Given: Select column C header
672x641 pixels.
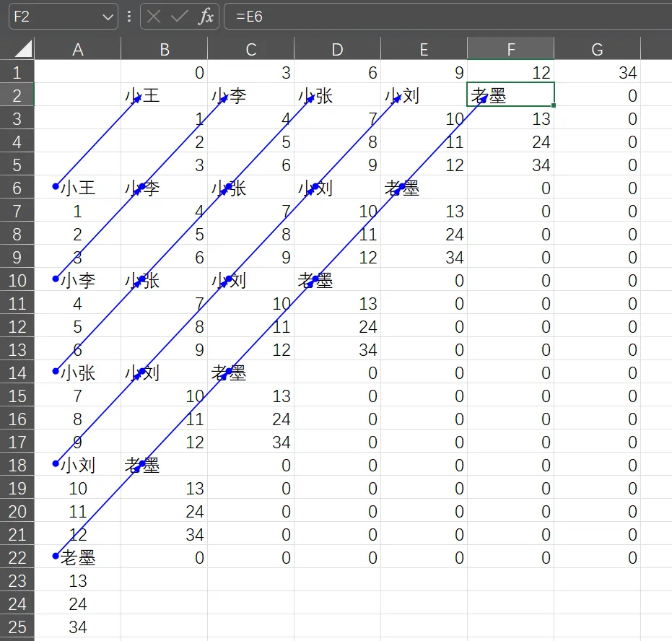Looking at the screenshot, I should tap(251, 49).
